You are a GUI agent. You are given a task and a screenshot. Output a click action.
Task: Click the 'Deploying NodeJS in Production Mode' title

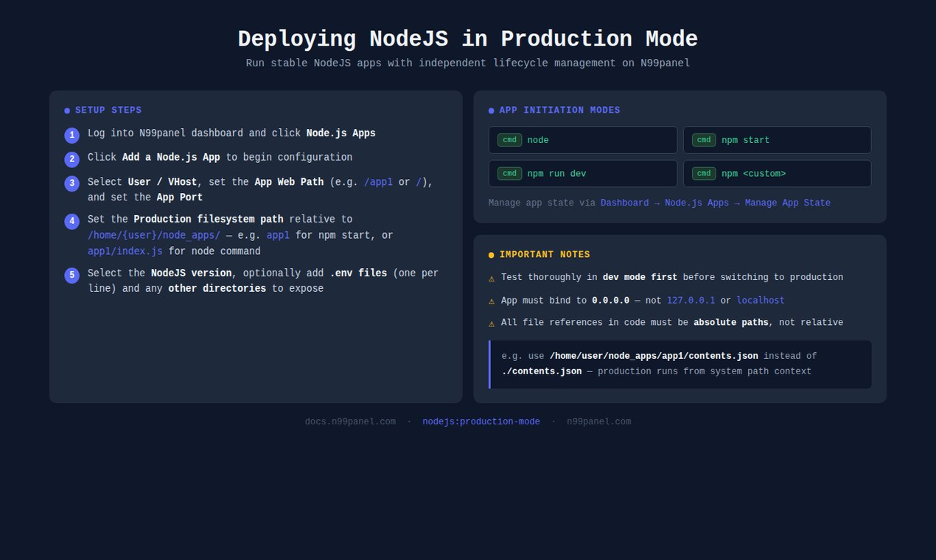pyautogui.click(x=468, y=39)
